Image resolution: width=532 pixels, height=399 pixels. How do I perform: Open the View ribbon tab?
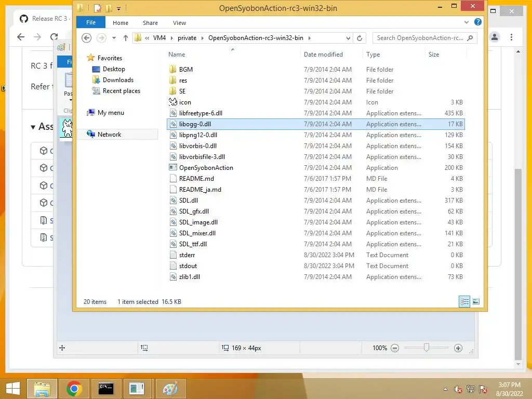(x=179, y=23)
